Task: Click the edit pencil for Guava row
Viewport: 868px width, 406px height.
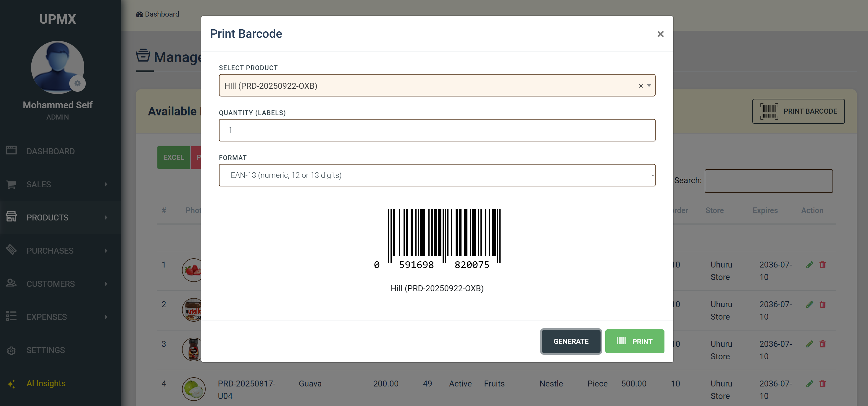Action: click(x=809, y=384)
